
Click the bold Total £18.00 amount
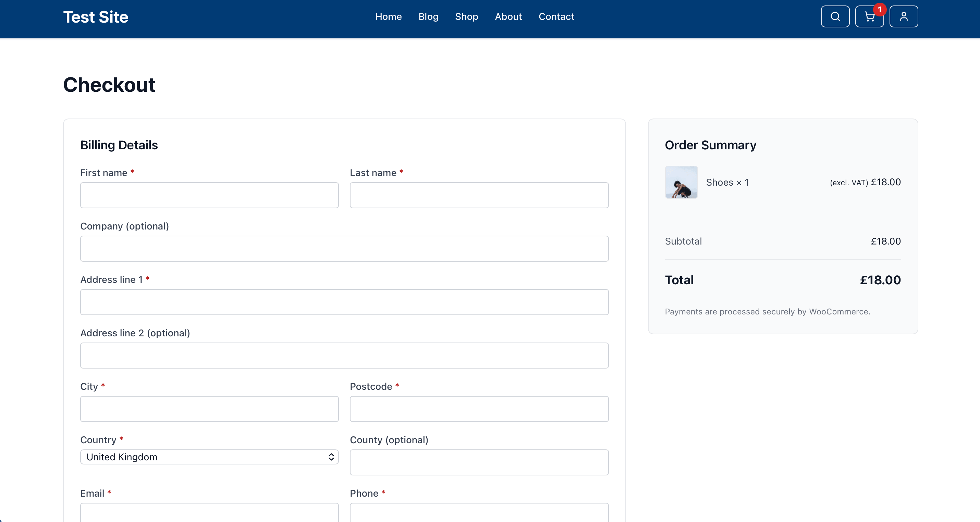(x=880, y=280)
